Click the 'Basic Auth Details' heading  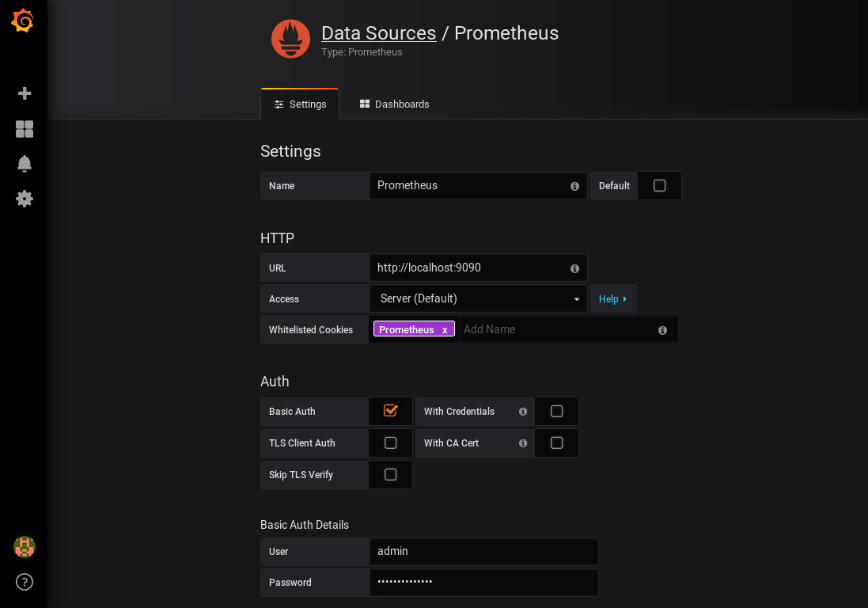(x=305, y=525)
